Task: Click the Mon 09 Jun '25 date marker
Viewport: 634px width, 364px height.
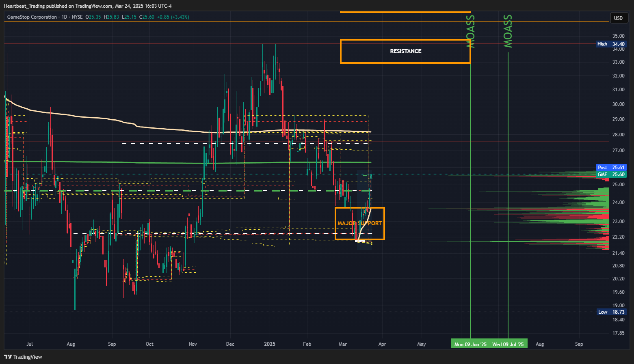Action: click(470, 344)
